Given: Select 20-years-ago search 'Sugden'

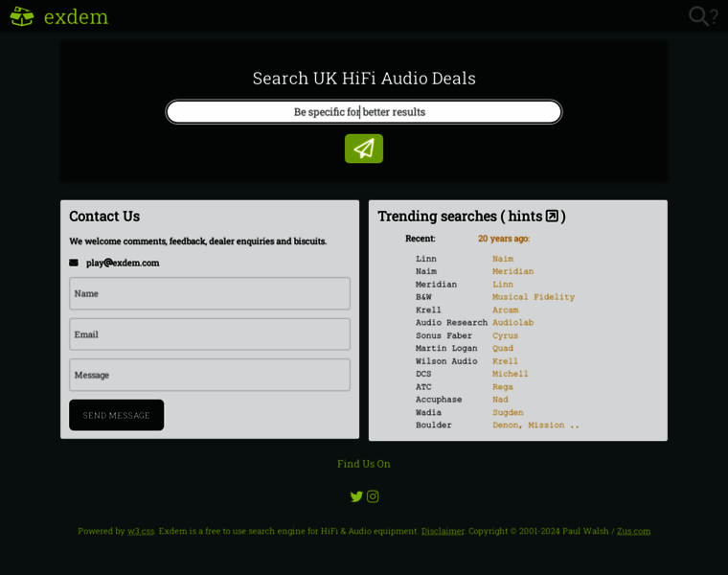Looking at the screenshot, I should tap(508, 412).
